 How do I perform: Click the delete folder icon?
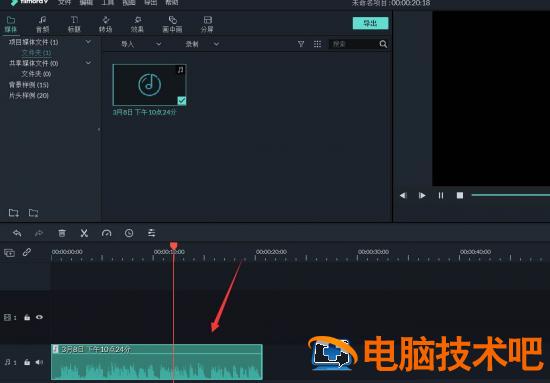pos(34,213)
